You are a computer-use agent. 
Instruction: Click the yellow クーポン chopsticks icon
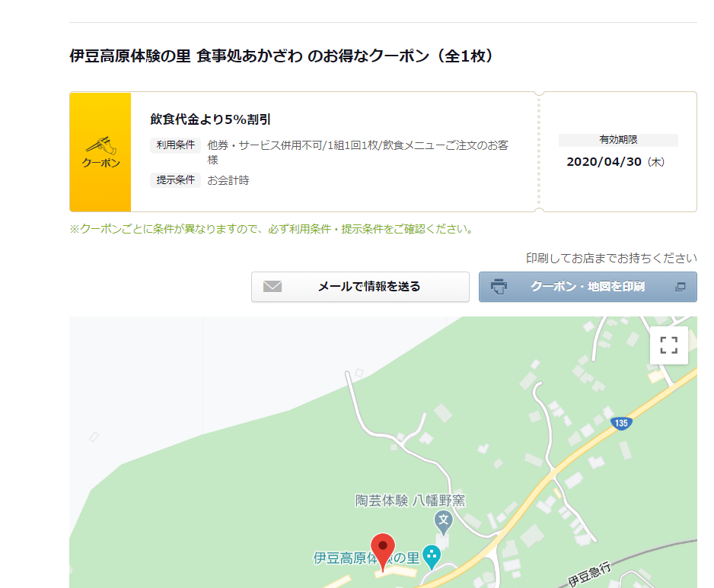click(x=100, y=151)
